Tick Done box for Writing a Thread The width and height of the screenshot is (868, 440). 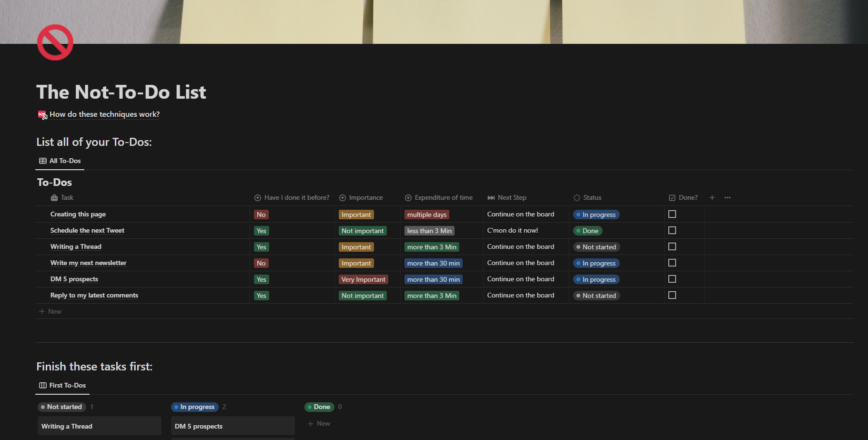672,246
